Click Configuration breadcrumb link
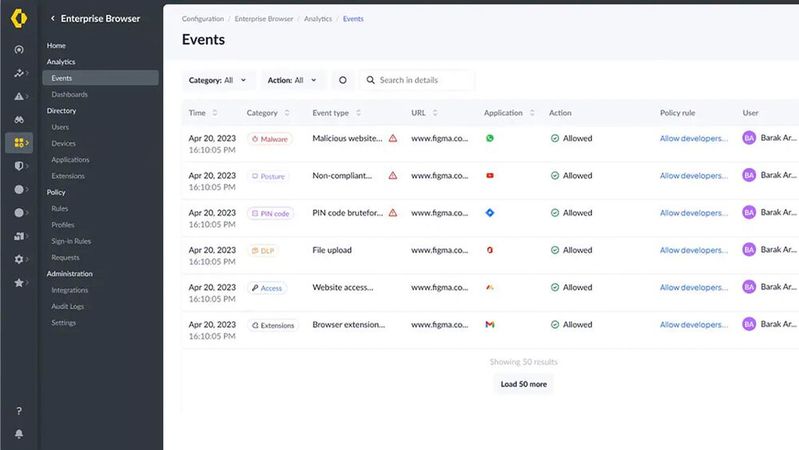The height and width of the screenshot is (450, 799). coord(203,19)
